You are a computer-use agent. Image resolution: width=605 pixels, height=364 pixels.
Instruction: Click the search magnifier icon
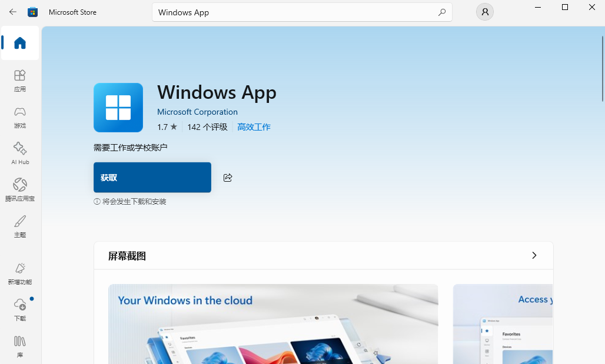(x=442, y=12)
